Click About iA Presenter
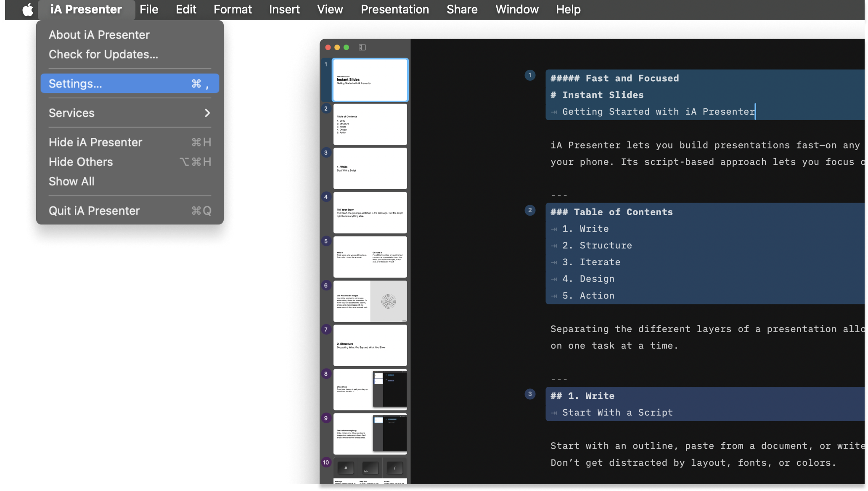 (99, 35)
